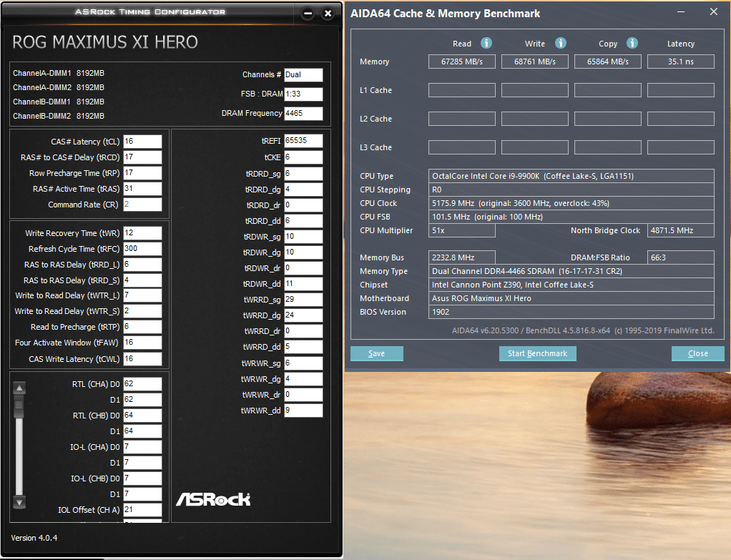Click the CAS# Latency (tCL) field
Viewport: 731px width, 560px height.
(142, 142)
